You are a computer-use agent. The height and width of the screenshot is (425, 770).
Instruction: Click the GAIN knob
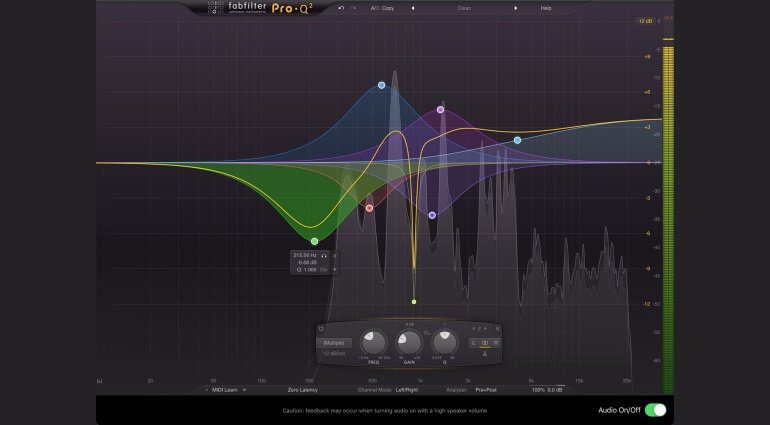[409, 342]
